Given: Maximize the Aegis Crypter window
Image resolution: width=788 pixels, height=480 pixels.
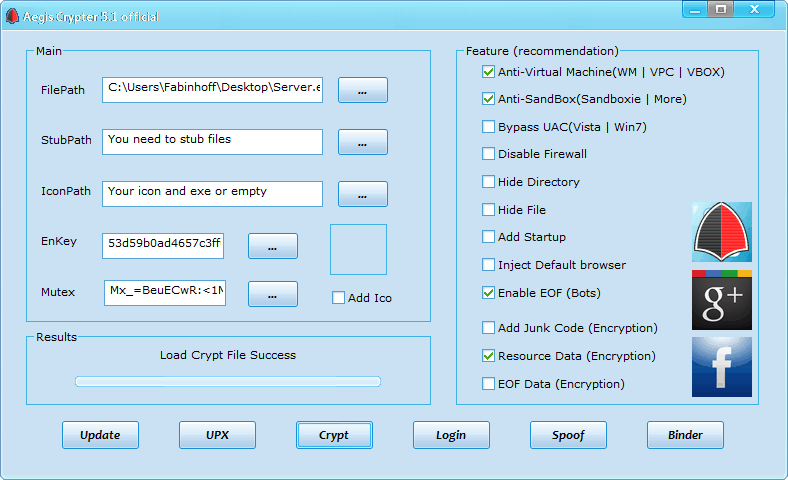Looking at the screenshot, I should (721, 10).
